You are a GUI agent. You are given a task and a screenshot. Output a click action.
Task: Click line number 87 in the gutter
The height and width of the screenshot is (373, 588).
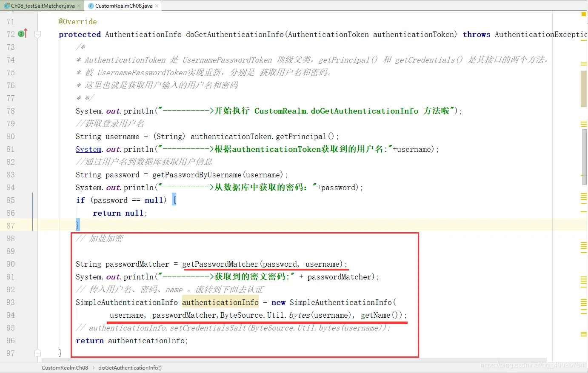pos(11,226)
